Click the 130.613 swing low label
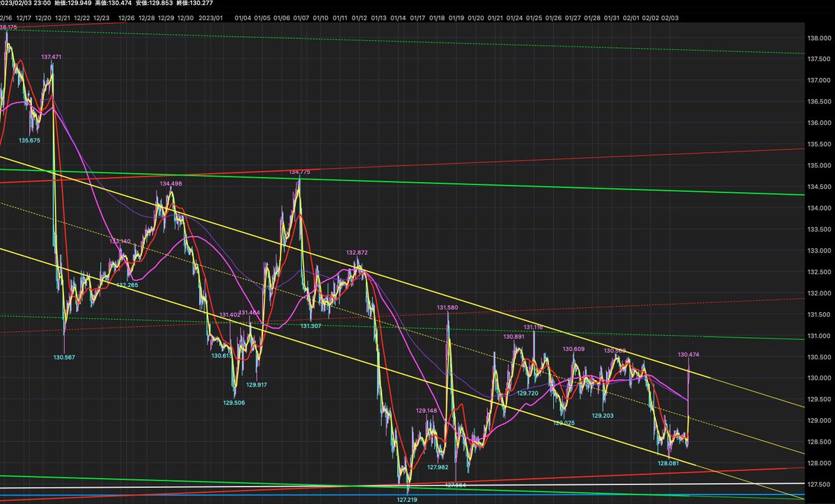The height and width of the screenshot is (504, 835). pos(222,355)
